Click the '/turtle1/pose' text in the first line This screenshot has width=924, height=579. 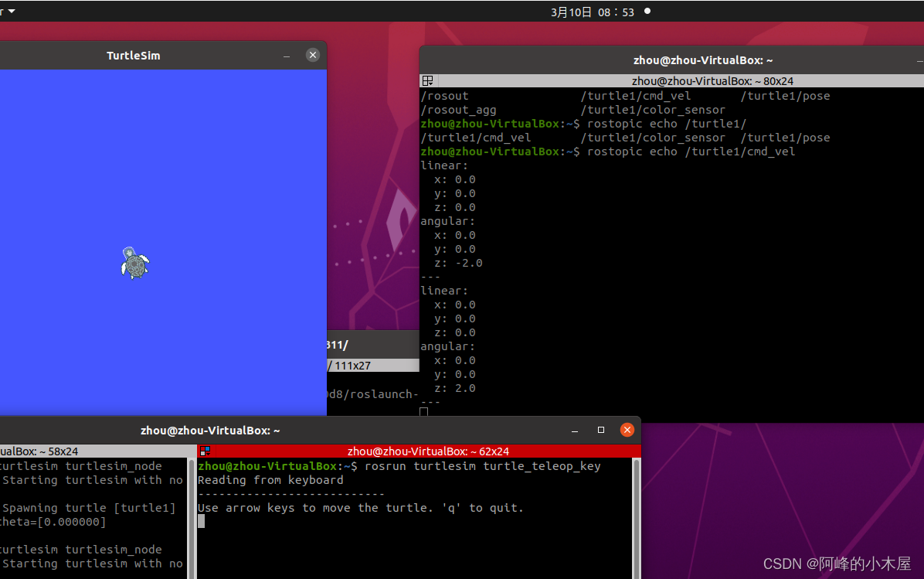coord(786,96)
